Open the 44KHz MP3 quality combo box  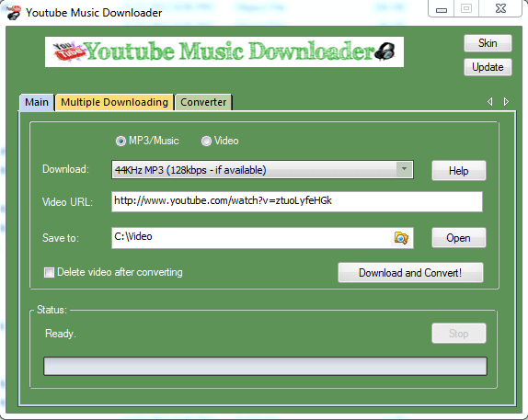point(262,170)
